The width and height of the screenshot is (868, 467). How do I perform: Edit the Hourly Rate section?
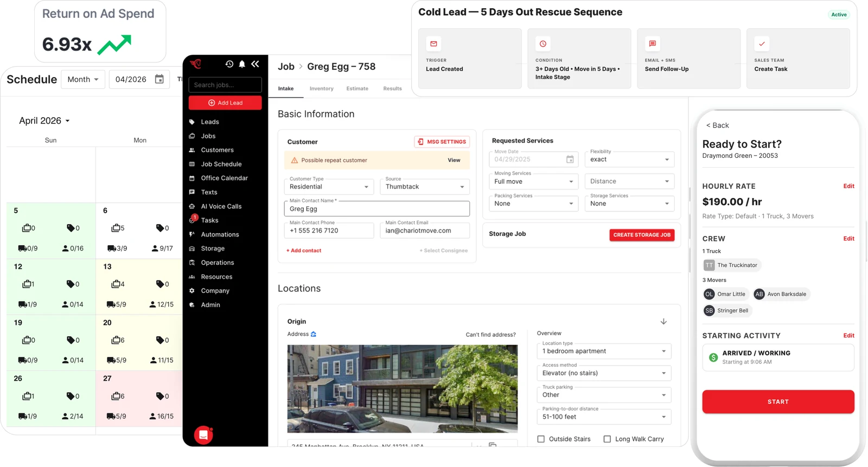click(x=848, y=186)
